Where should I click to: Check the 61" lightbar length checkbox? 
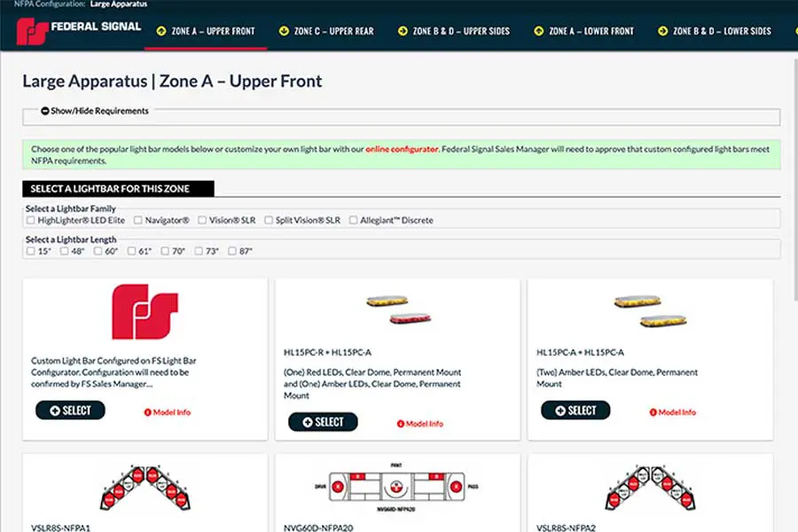click(131, 251)
